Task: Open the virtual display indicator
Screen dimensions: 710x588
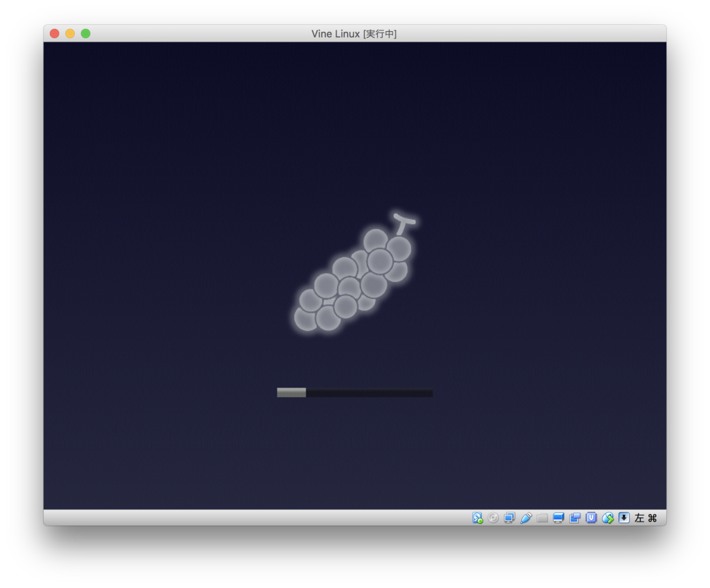Action: click(x=558, y=518)
